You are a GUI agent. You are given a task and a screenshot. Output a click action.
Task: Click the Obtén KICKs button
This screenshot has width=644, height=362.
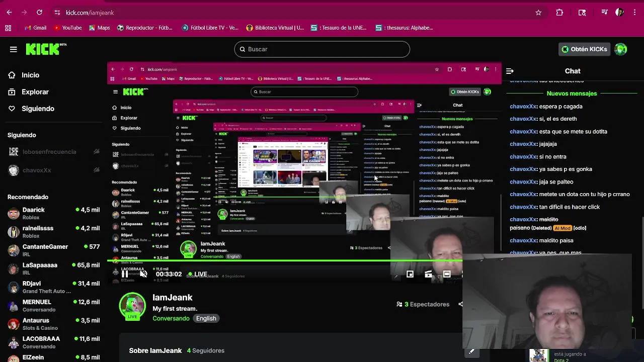tap(584, 49)
